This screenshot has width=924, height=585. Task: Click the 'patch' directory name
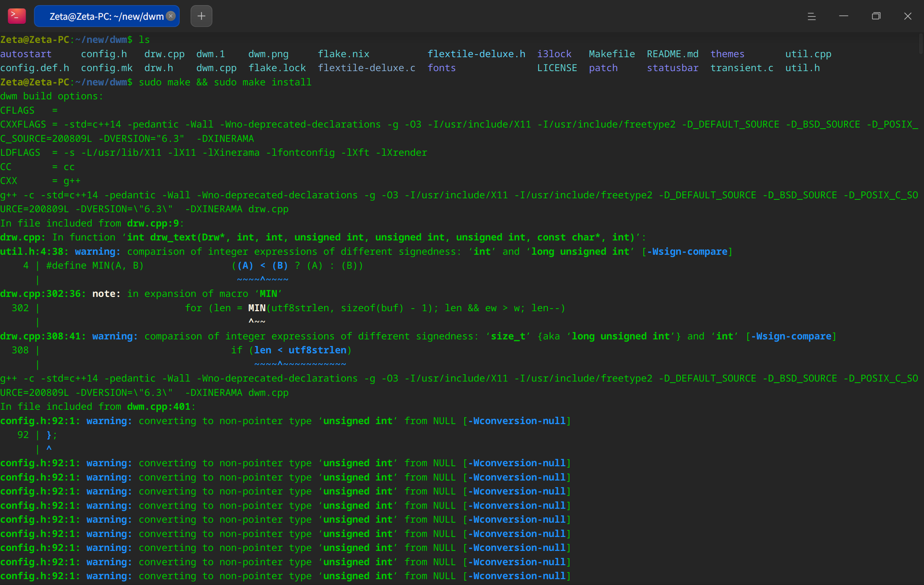tap(603, 68)
